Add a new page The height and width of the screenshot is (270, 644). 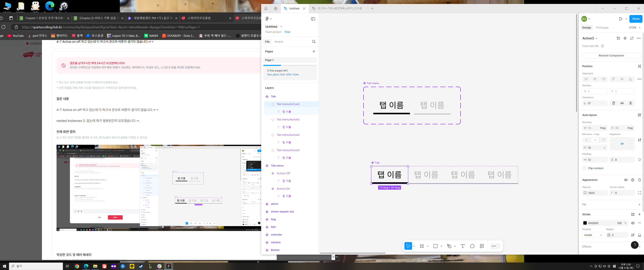314,51
